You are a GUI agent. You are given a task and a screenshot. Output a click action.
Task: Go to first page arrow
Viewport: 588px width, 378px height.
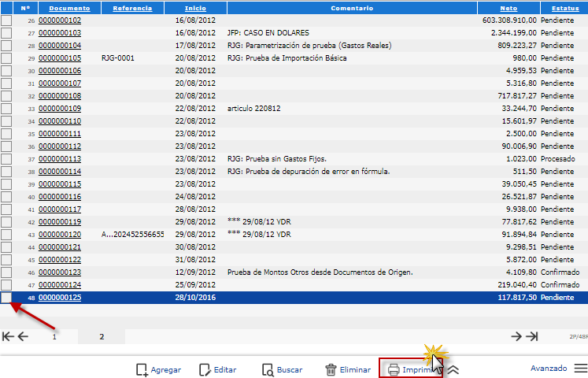coord(8,336)
